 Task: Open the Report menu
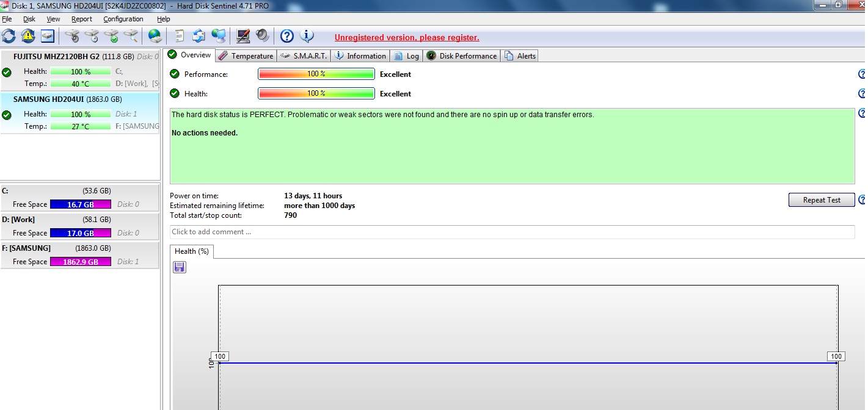pos(82,19)
